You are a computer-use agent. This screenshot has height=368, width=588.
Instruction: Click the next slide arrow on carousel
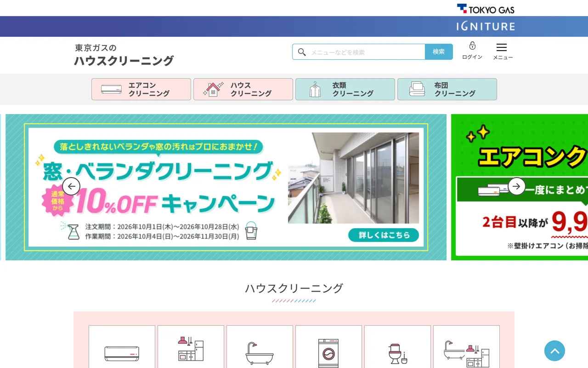(517, 186)
